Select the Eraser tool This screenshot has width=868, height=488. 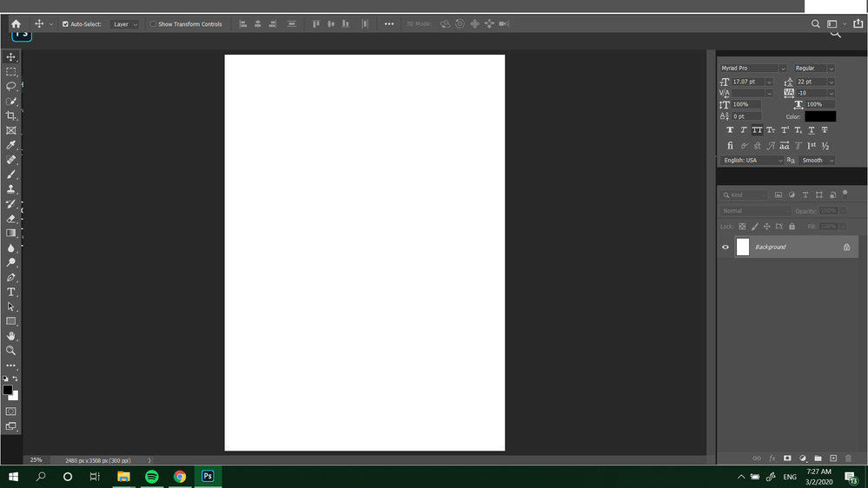pyautogui.click(x=11, y=219)
